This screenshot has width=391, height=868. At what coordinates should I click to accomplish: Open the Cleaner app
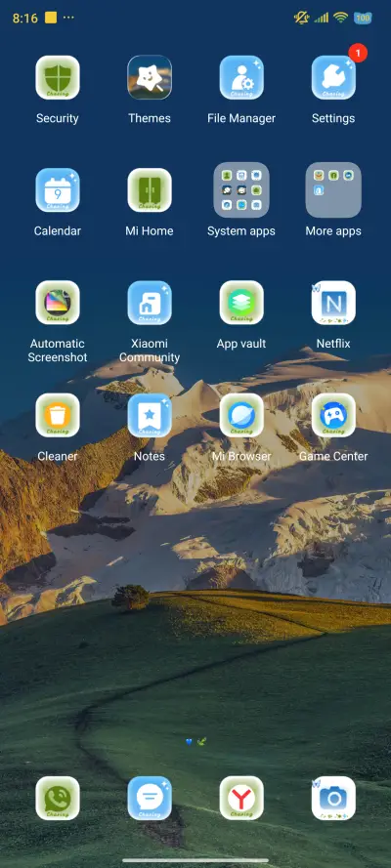point(58,415)
